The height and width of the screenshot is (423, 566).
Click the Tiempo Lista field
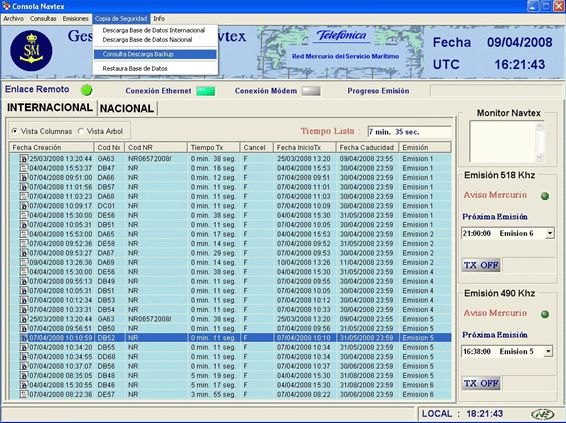coord(409,132)
